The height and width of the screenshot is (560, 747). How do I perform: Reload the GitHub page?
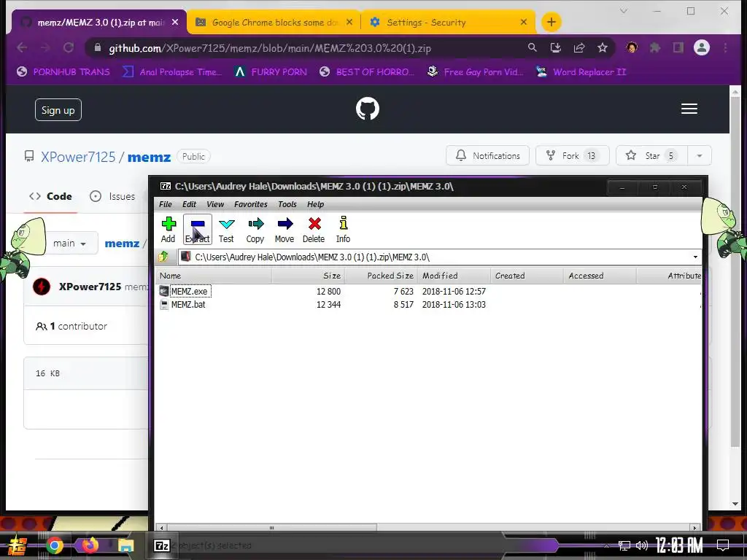coord(69,47)
